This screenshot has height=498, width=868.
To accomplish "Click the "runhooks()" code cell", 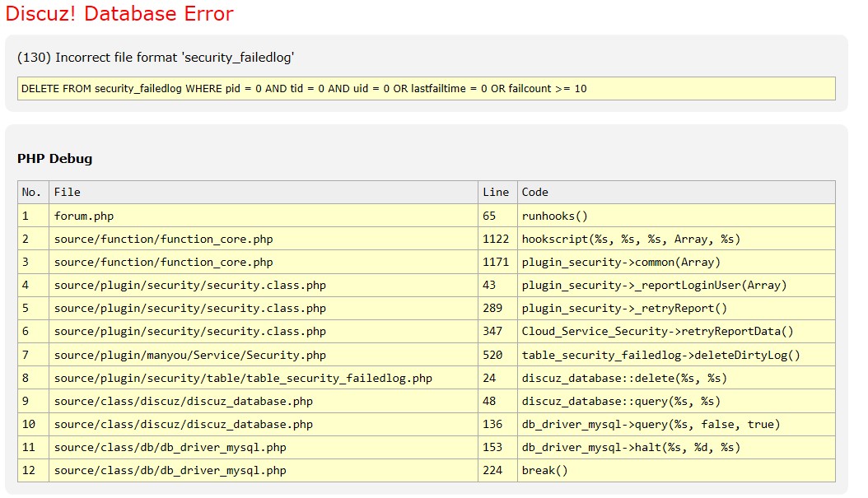I will [x=676, y=216].
